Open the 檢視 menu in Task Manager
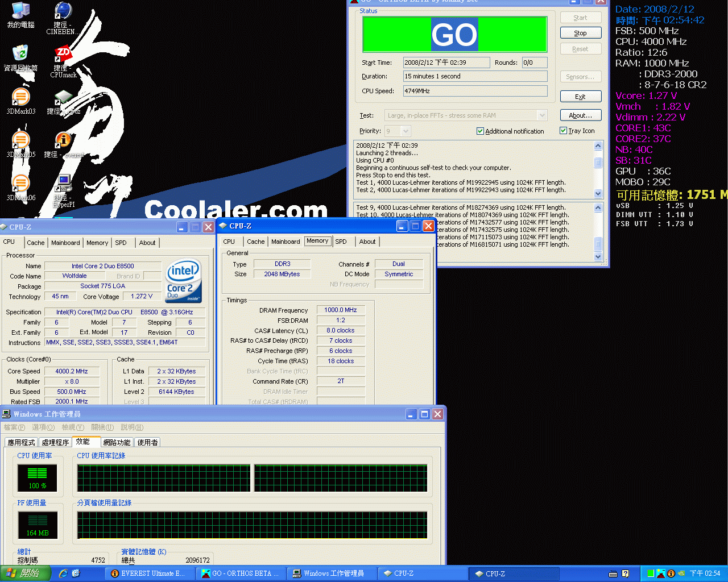728x582 pixels. point(73,427)
